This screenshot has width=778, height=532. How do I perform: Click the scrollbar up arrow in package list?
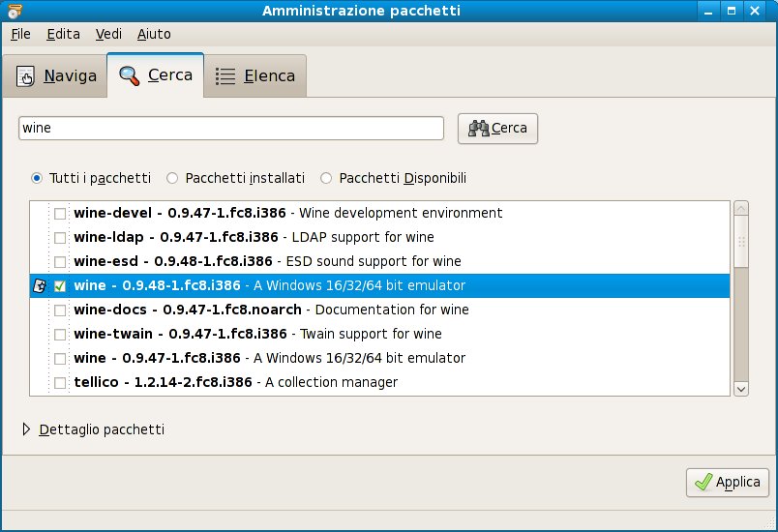pos(741,209)
